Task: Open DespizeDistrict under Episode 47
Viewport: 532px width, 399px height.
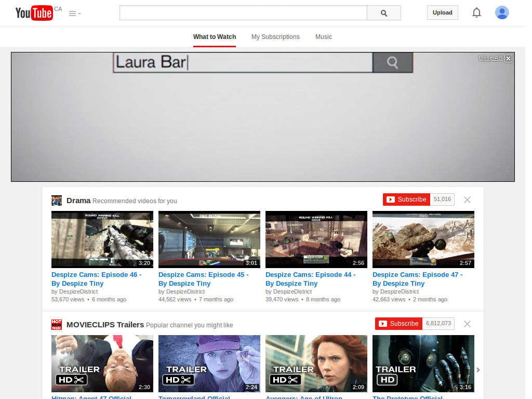Action: [x=400, y=291]
